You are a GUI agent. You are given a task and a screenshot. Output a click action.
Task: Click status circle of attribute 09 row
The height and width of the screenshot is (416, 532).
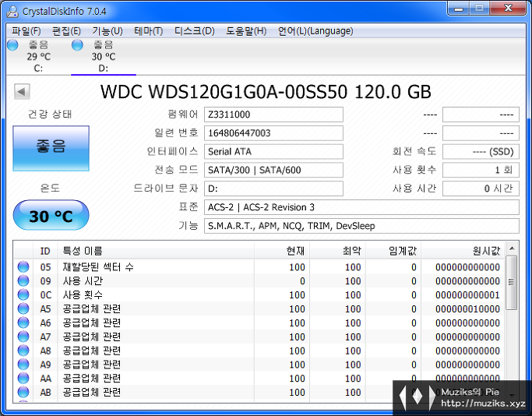pyautogui.click(x=23, y=281)
